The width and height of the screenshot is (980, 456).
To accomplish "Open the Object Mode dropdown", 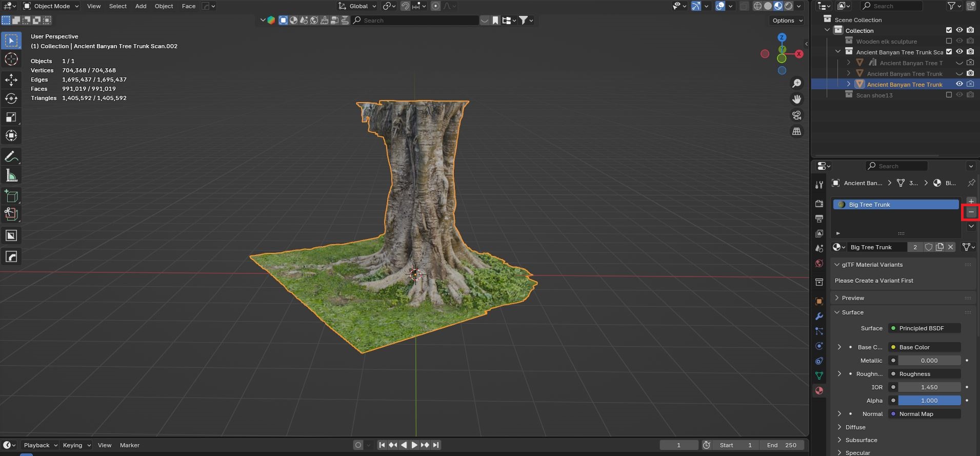I will coord(51,6).
